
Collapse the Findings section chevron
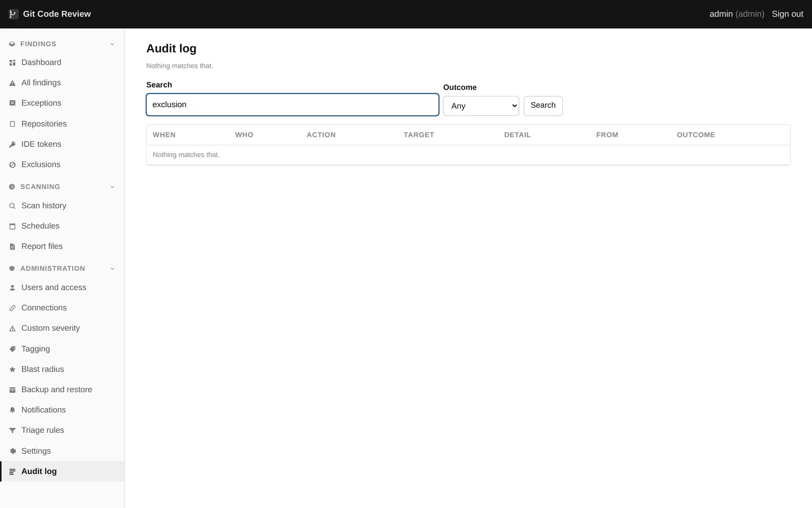pos(112,44)
